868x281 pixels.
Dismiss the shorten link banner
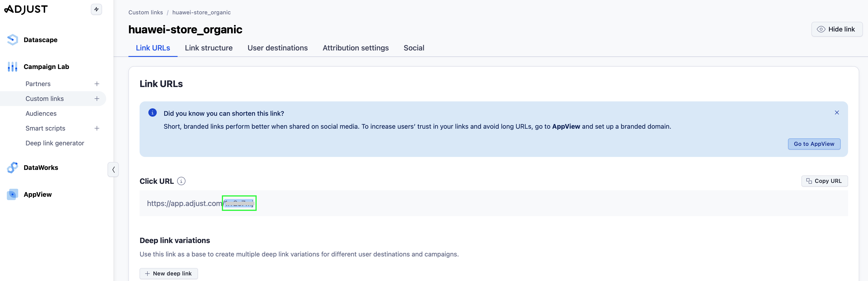(837, 112)
